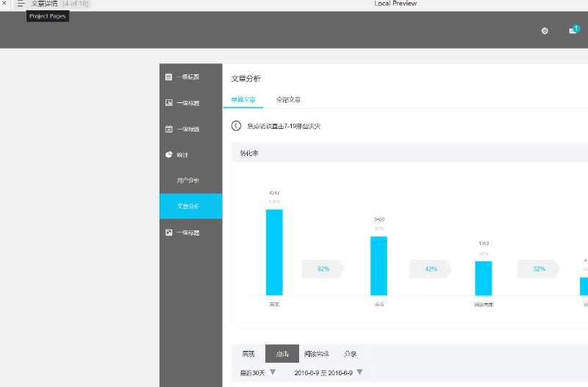
Task: Open the hamburger Project Pages menu icon
Action: pos(21,4)
